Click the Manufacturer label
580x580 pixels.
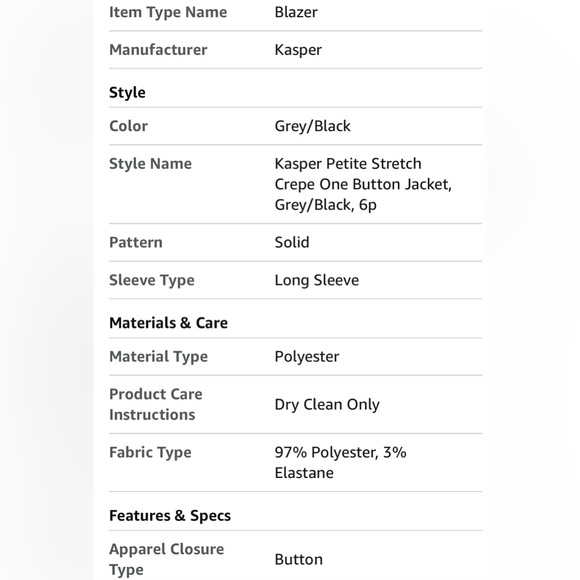click(x=158, y=50)
